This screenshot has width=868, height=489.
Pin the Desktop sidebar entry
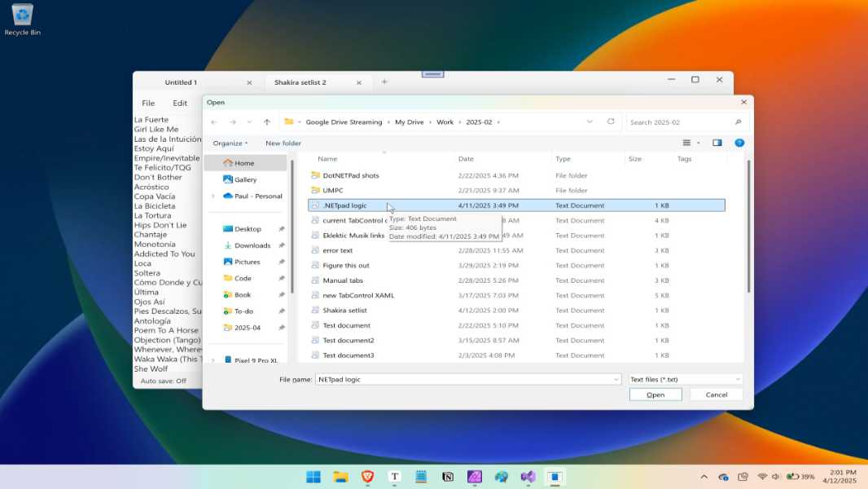(x=280, y=229)
